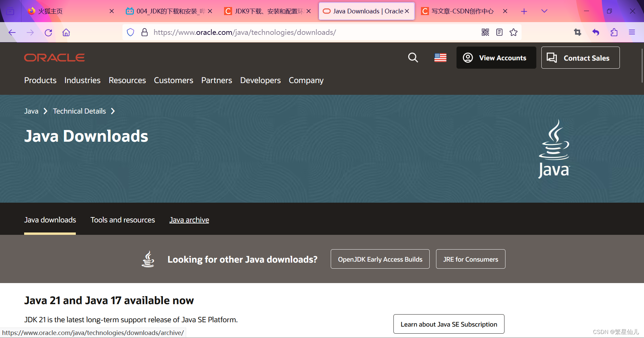Open the extensions puzzle icon
This screenshot has height=338, width=644.
(614, 32)
